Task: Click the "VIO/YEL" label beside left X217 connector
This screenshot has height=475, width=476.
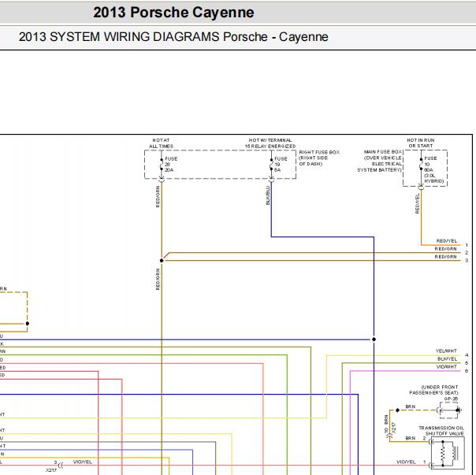Action: point(82,462)
